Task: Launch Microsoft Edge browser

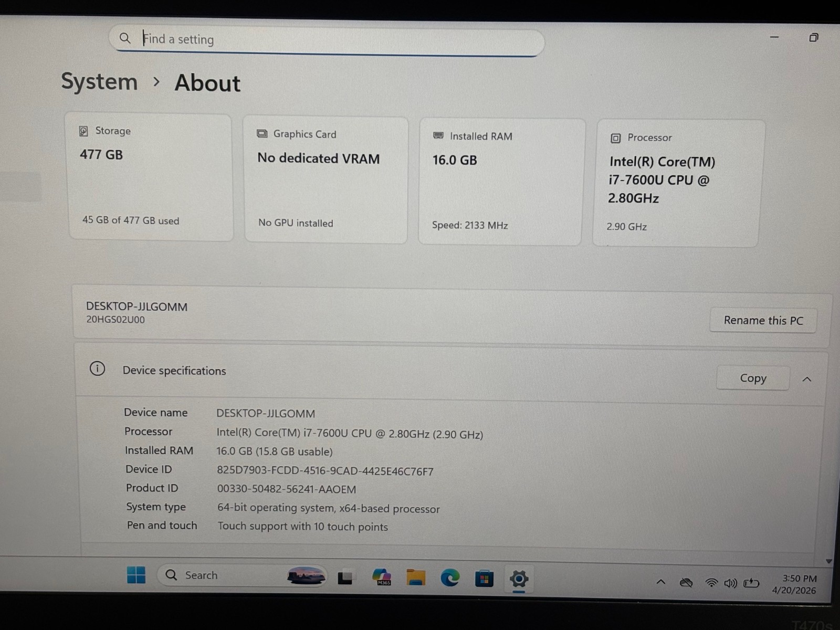Action: [x=450, y=578]
